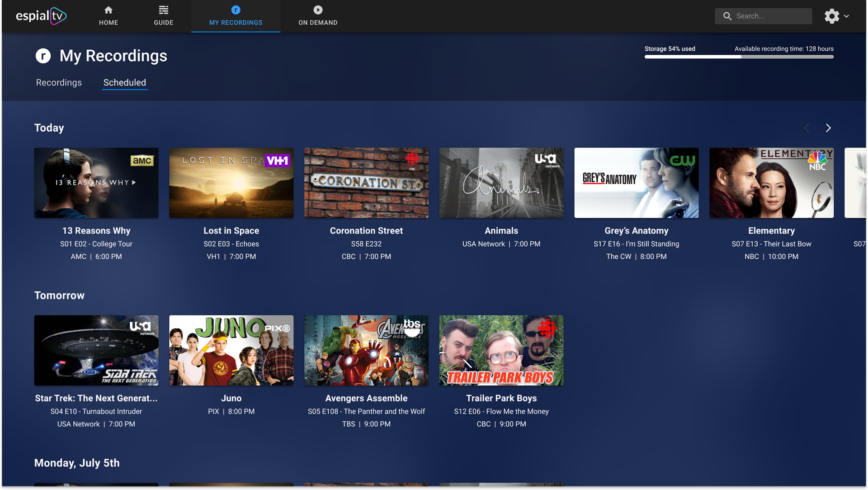Open Elementary thumbnail
Viewport: 868px width, 490px height.
(772, 183)
